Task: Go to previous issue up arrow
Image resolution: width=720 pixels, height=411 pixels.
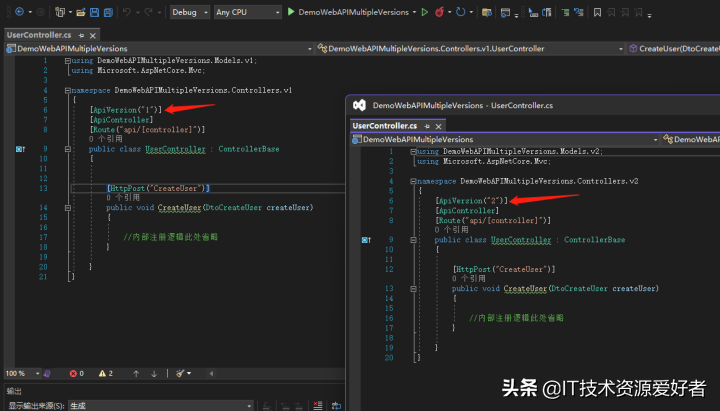Action: [x=136, y=374]
